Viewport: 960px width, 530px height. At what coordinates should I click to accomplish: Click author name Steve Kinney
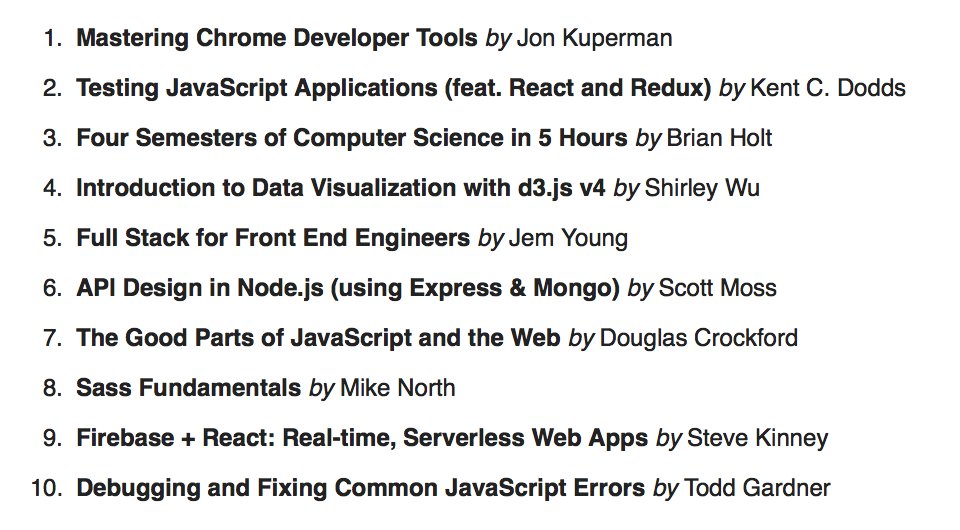(757, 438)
